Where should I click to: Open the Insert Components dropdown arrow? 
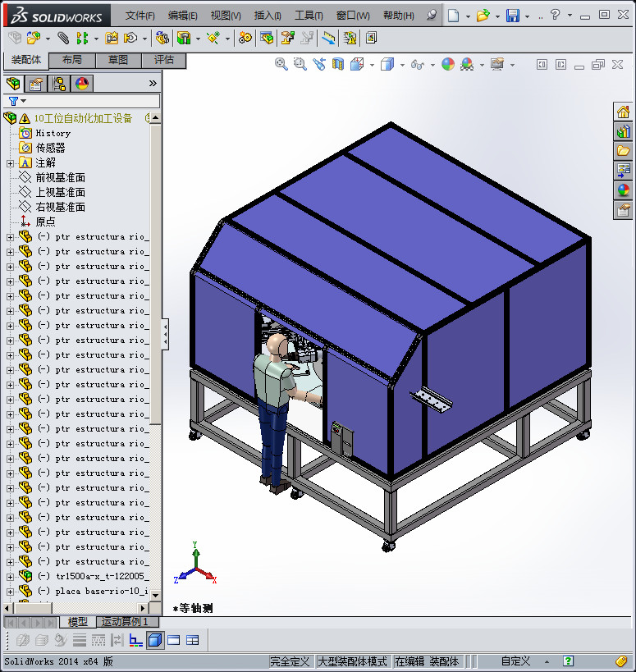(48, 39)
